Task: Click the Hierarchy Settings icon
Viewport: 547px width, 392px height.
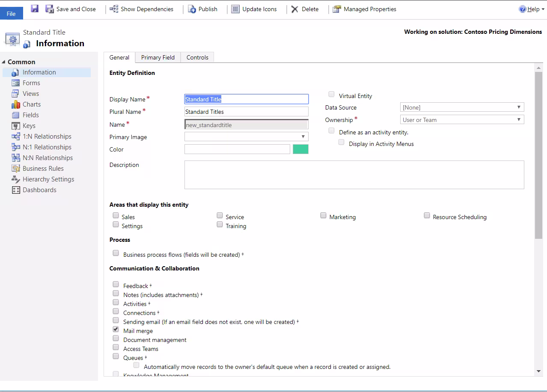Action: pyautogui.click(x=16, y=179)
